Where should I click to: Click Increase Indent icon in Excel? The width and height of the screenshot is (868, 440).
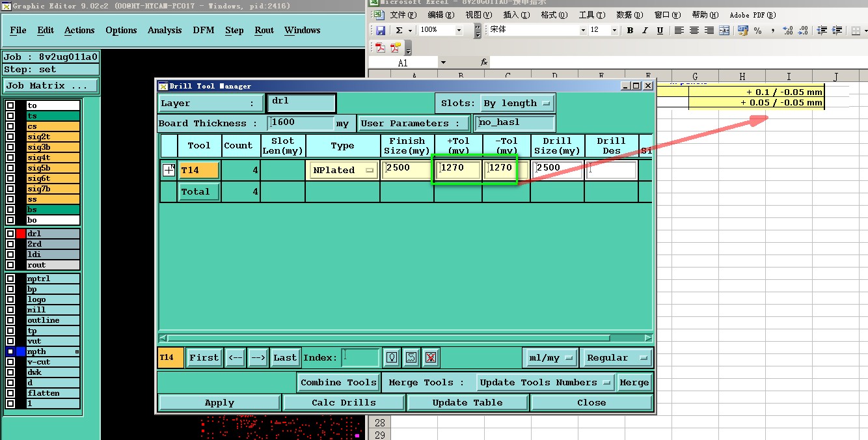pyautogui.click(x=837, y=30)
